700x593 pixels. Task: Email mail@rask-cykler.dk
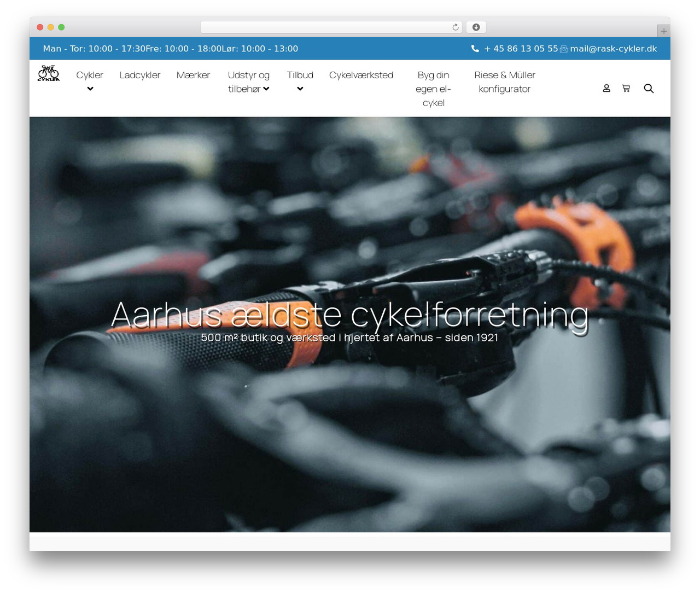614,49
